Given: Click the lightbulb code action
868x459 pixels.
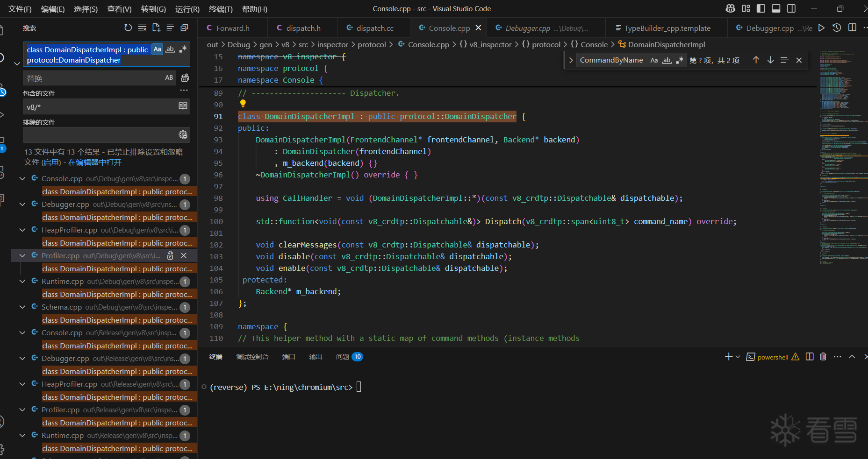Looking at the screenshot, I should 243,104.
